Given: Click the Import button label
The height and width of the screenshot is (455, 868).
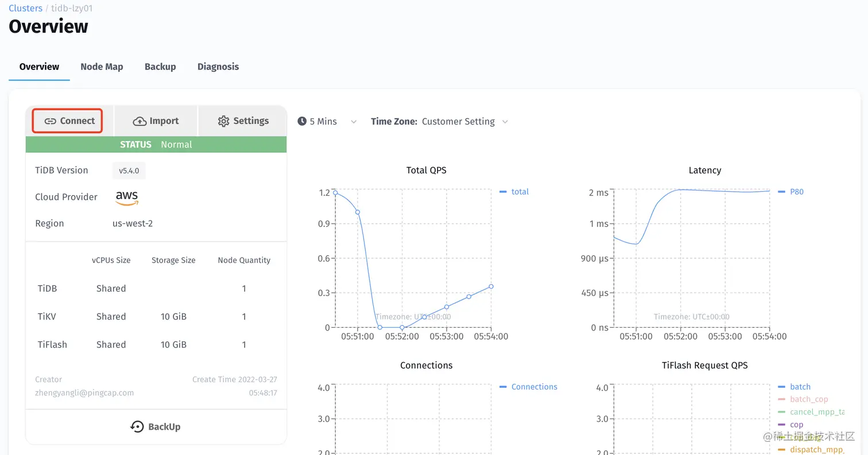Looking at the screenshot, I should click(164, 121).
